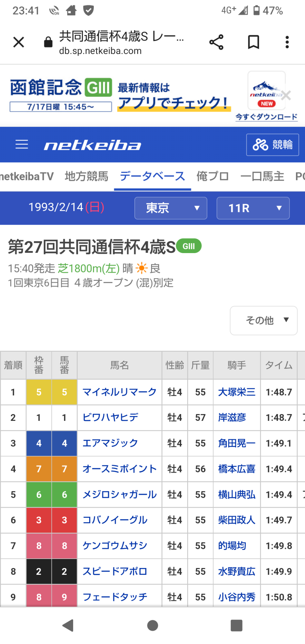Bookmark this page with the bookmark icon
305x644 pixels.
(253, 42)
